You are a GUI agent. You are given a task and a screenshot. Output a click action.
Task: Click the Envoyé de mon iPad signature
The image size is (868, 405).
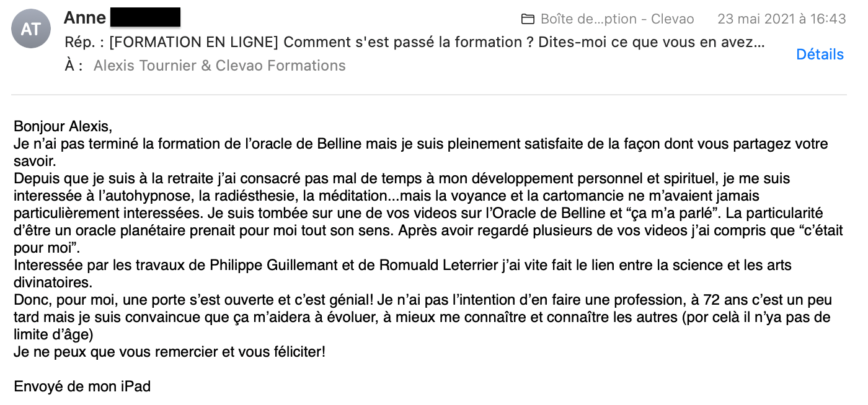click(82, 387)
